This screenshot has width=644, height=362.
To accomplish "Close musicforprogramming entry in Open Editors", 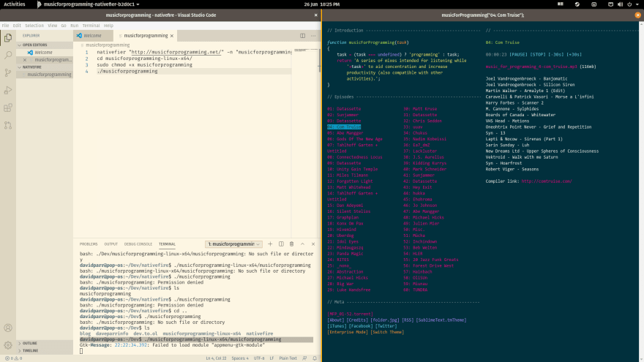I will pyautogui.click(x=25, y=60).
